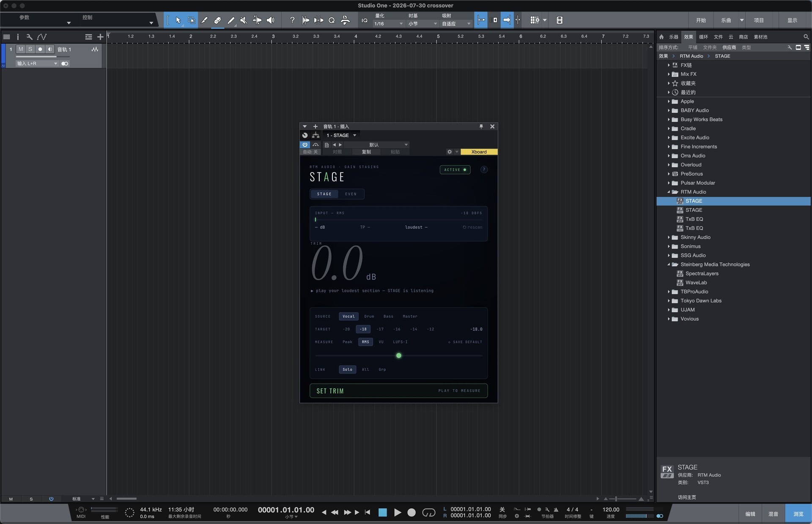Click rescan in the input meter

(x=472, y=227)
